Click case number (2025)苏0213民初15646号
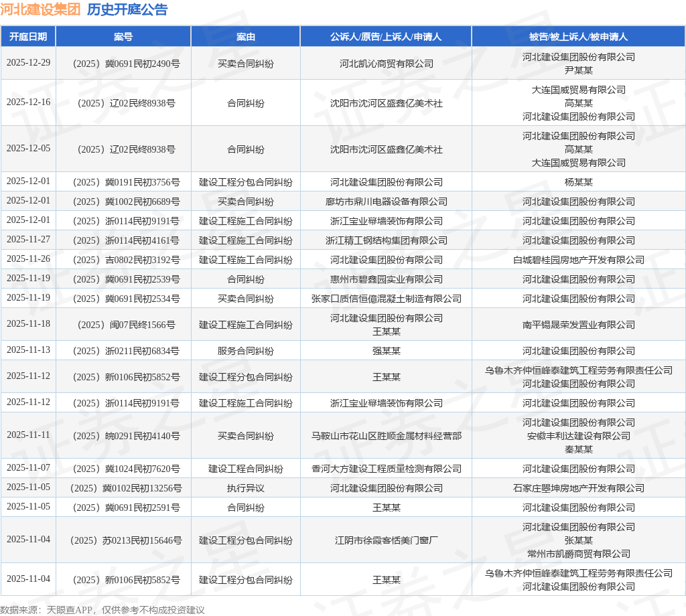Image resolution: width=686 pixels, height=616 pixels. click(x=126, y=541)
